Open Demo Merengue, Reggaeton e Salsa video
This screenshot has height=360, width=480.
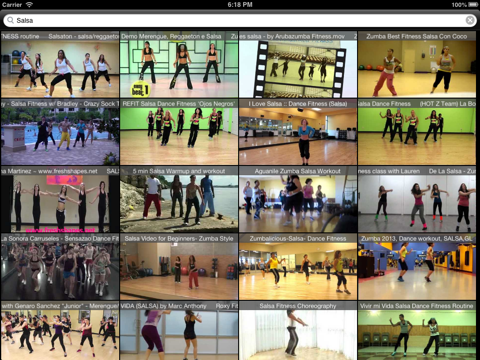tap(179, 65)
